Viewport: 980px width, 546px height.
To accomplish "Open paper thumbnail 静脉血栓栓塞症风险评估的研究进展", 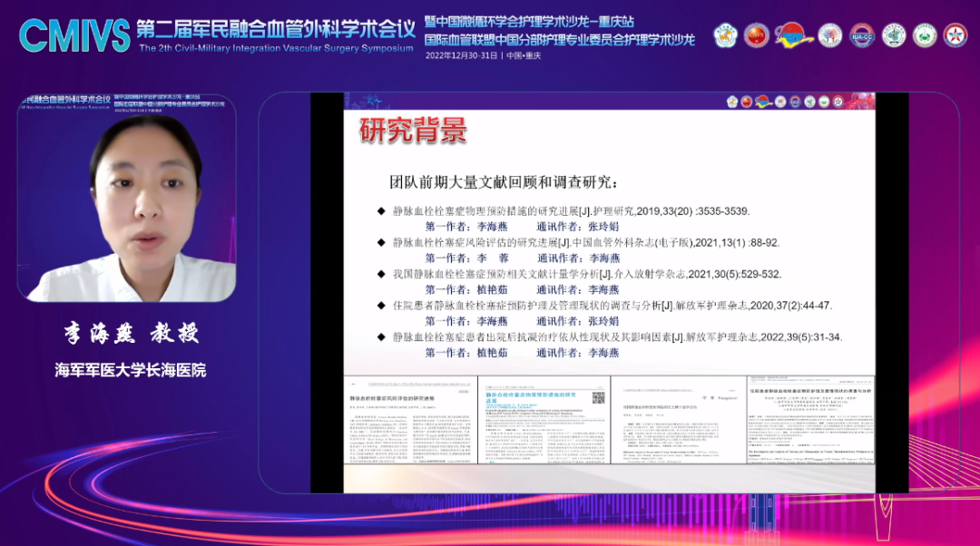I will point(410,420).
